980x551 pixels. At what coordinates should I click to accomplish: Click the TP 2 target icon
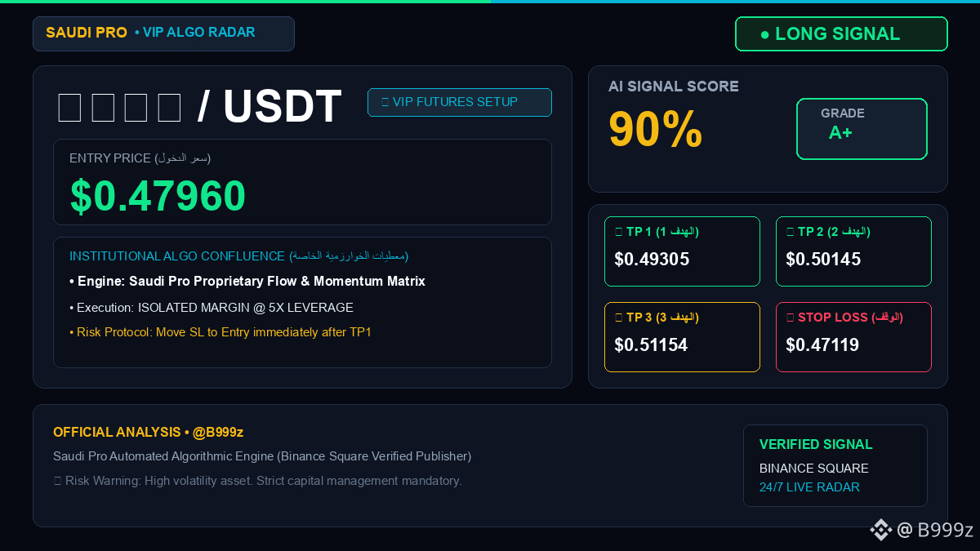click(790, 232)
